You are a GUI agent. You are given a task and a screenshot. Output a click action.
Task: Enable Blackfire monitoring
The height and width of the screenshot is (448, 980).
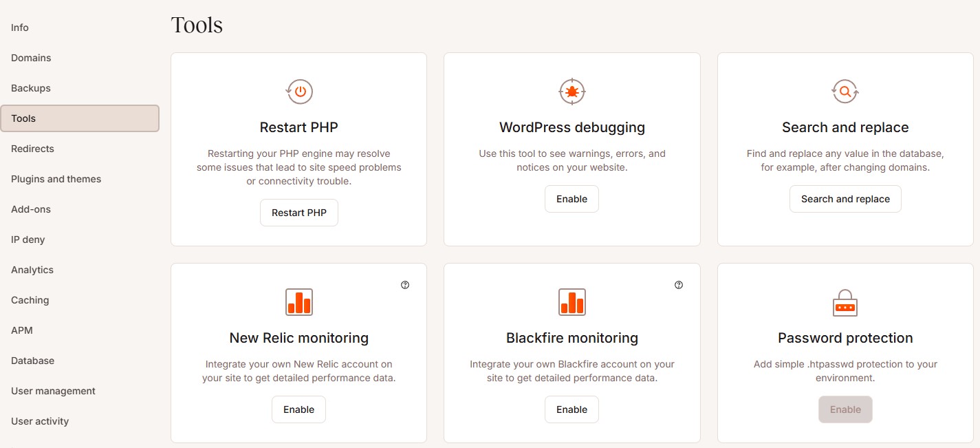[572, 409]
